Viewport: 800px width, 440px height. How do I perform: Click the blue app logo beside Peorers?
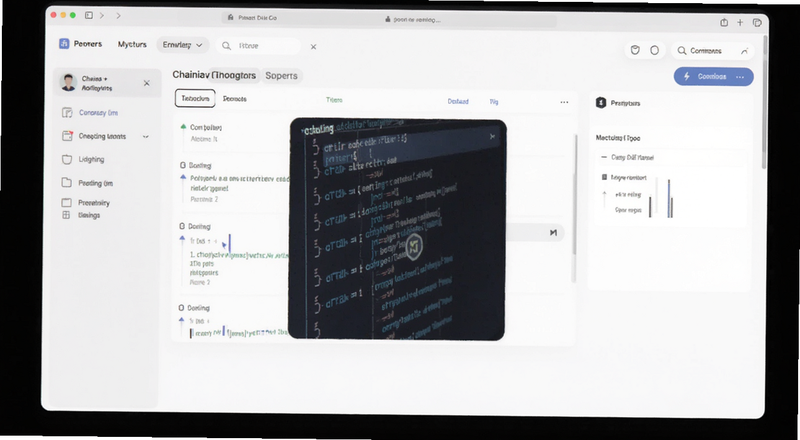point(64,44)
